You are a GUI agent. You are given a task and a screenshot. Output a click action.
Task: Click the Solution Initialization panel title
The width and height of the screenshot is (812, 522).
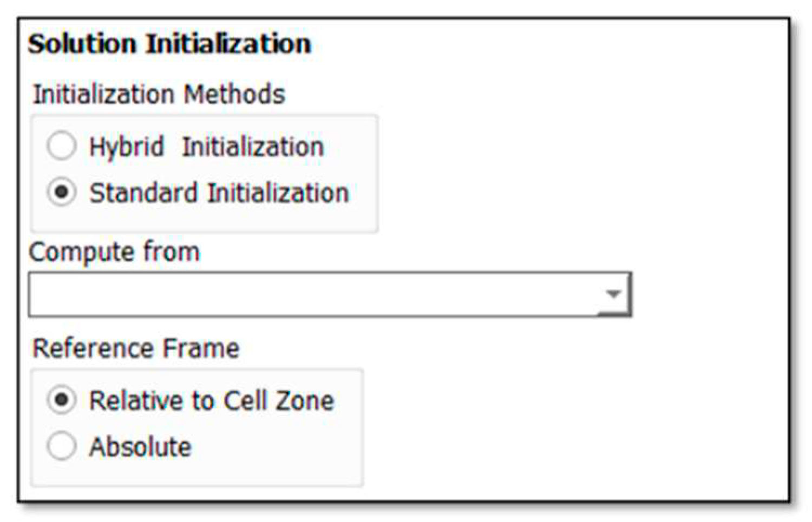(169, 44)
